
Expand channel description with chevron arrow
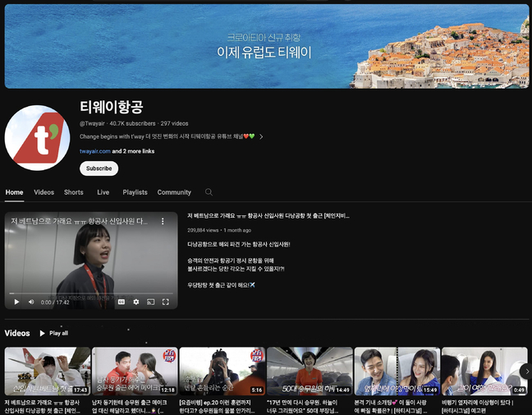pos(261,136)
